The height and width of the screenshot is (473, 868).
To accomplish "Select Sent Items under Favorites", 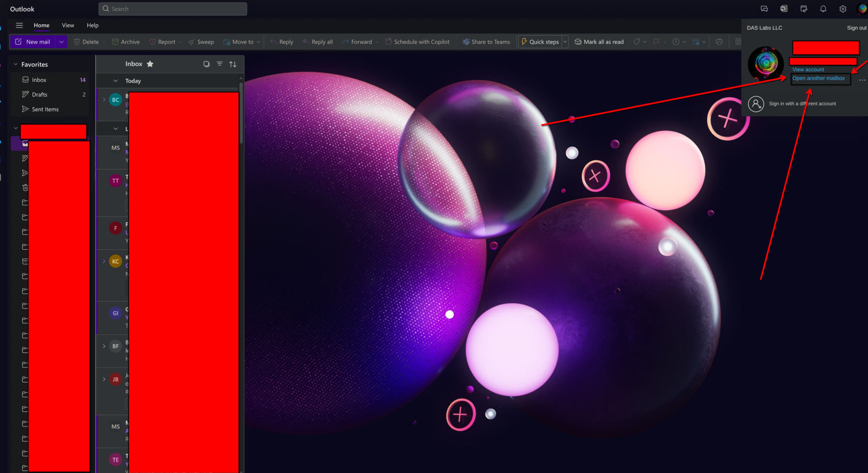I will pyautogui.click(x=50, y=110).
